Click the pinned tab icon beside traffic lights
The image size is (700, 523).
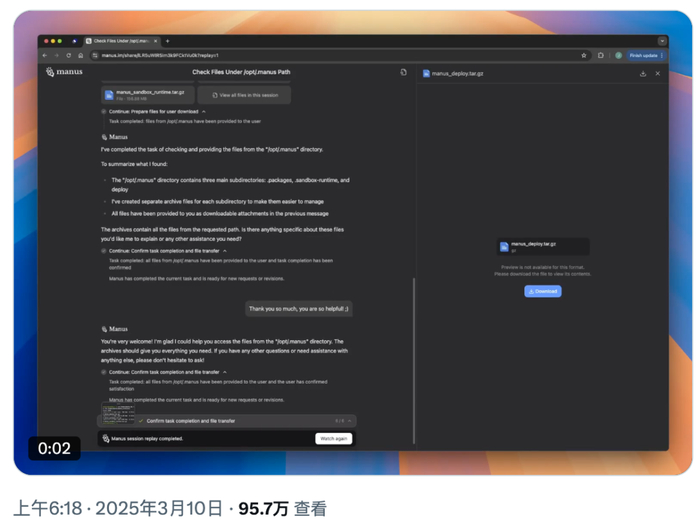75,41
